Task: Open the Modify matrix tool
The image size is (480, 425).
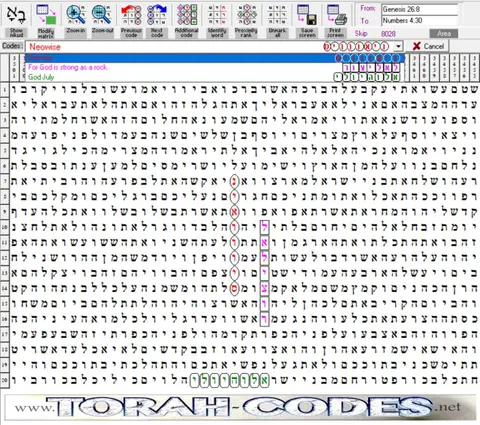Action: point(46,15)
